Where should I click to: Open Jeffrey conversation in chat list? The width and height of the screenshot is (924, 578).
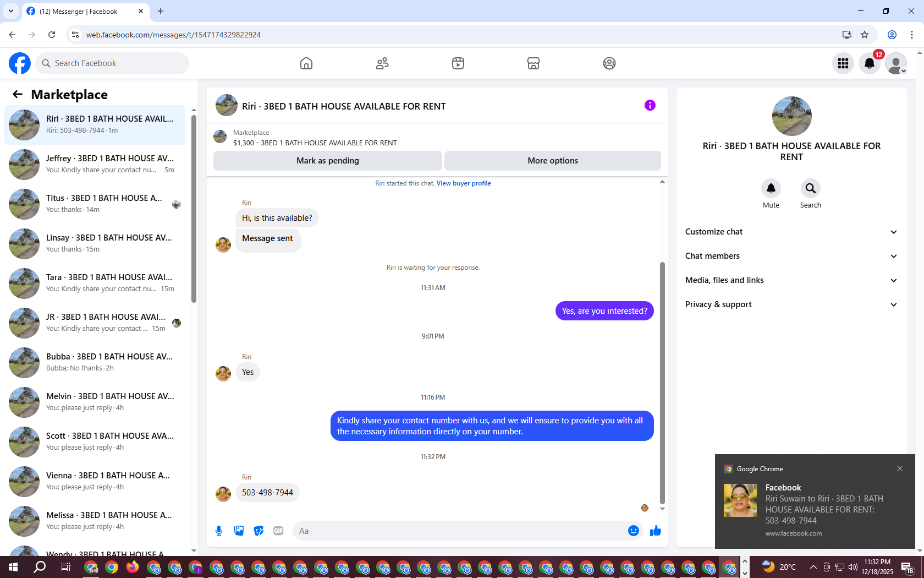pos(95,165)
